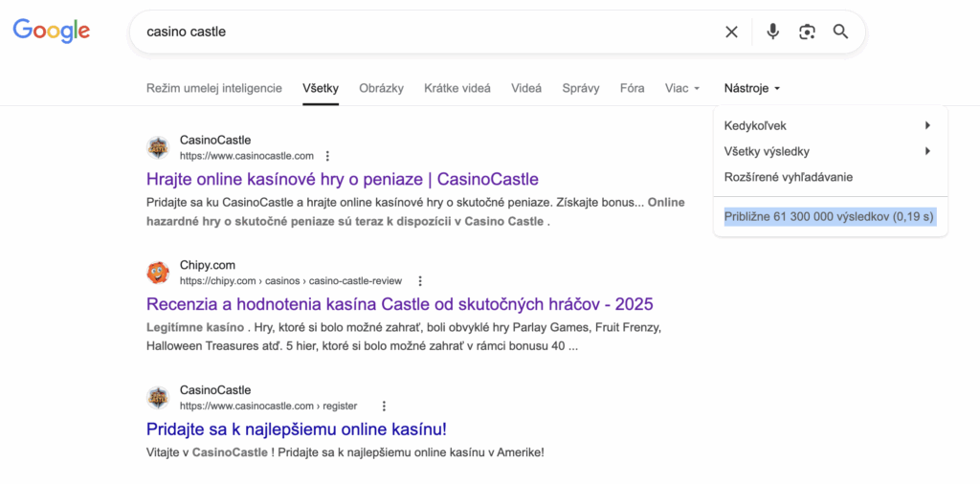The image size is (980, 484).
Task: Open image search with camera lens icon
Action: (807, 32)
